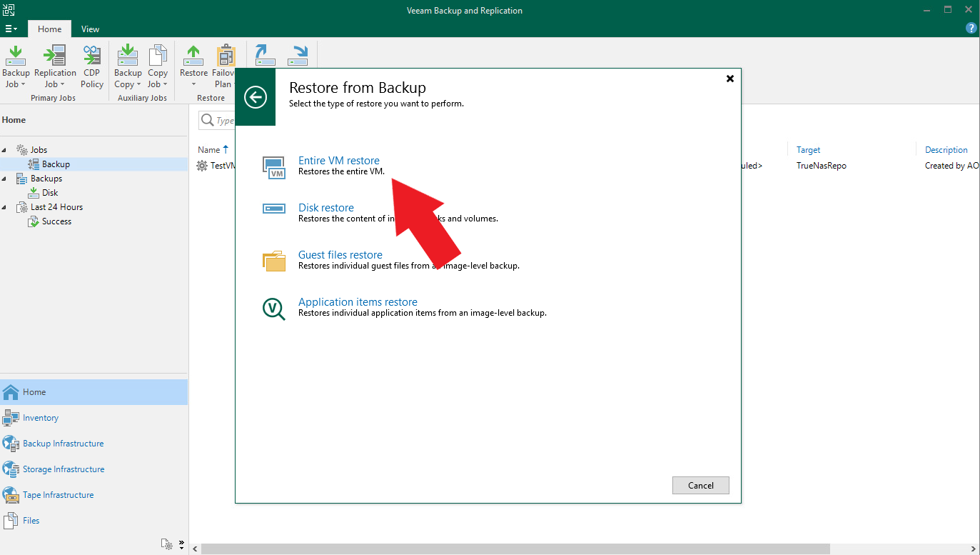Click the Guest files restore folder icon
980x555 pixels.
(274, 261)
